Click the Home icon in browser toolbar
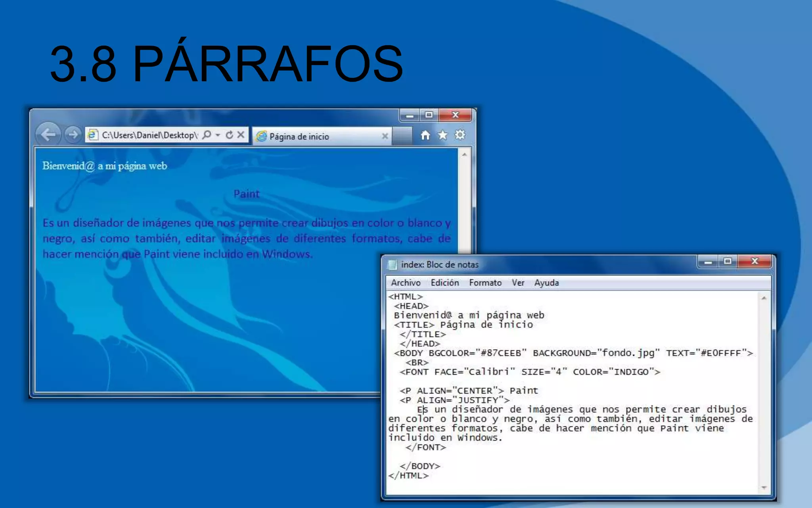The width and height of the screenshot is (812, 508). 425,135
